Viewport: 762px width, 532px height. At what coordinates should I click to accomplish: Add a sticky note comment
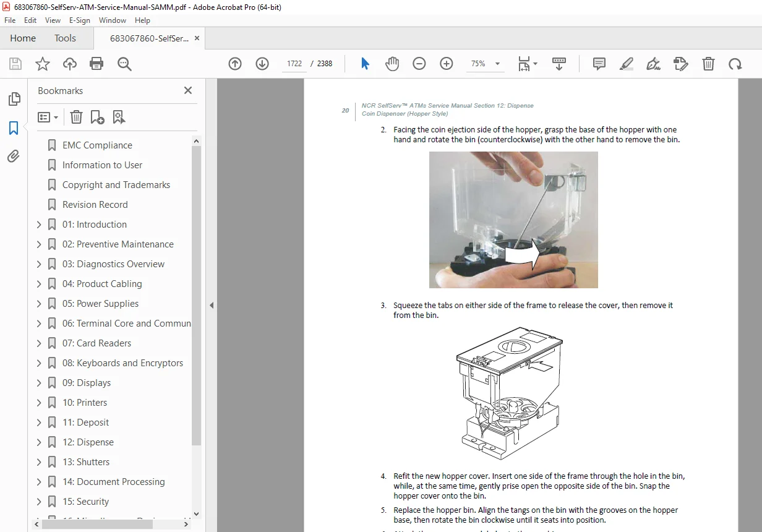[x=599, y=64]
